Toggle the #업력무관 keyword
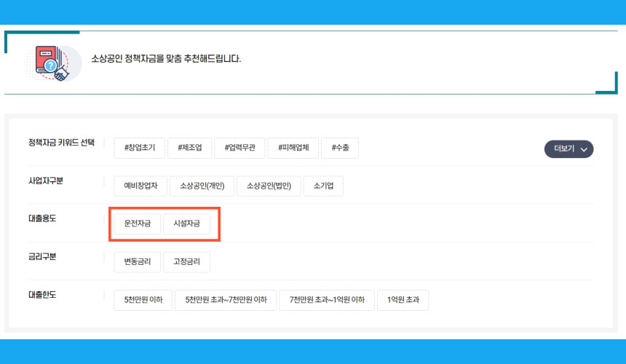The width and height of the screenshot is (626, 364). pos(239,148)
